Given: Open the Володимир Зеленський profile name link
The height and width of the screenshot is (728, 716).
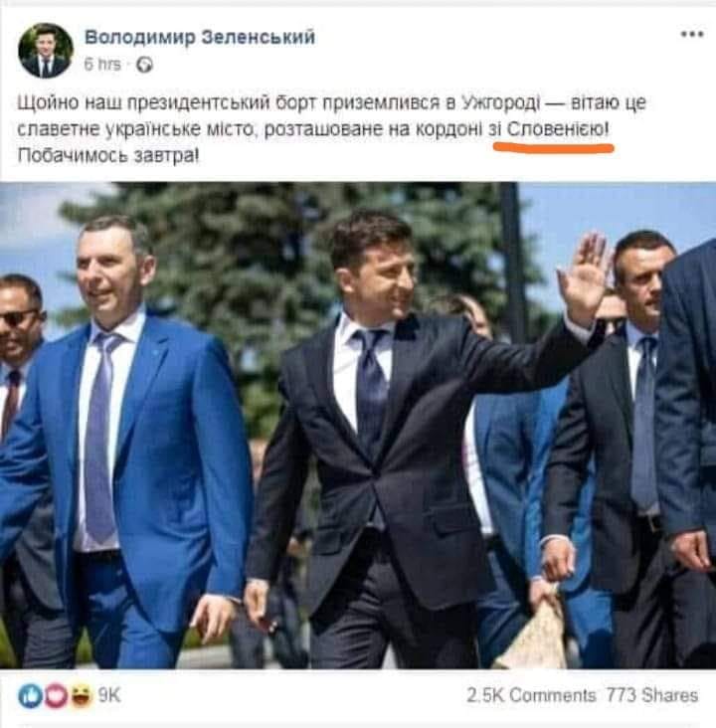Looking at the screenshot, I should pyautogui.click(x=200, y=37).
